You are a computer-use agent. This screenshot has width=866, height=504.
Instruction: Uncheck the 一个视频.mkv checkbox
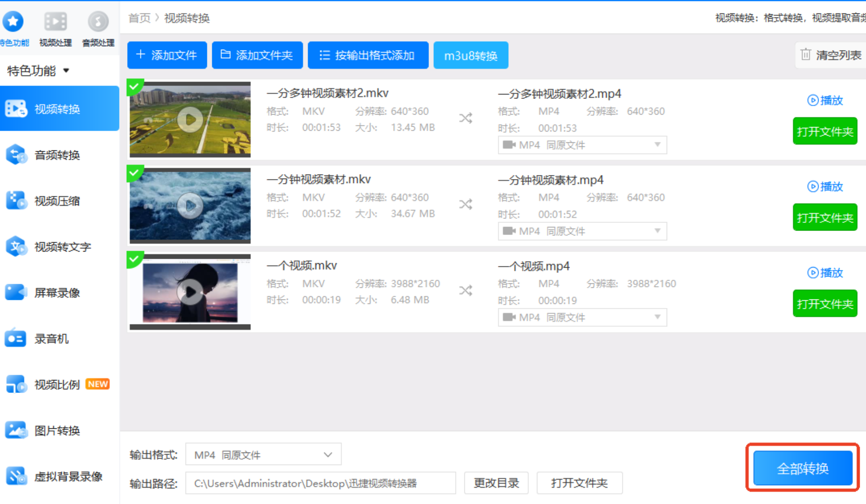(x=134, y=258)
